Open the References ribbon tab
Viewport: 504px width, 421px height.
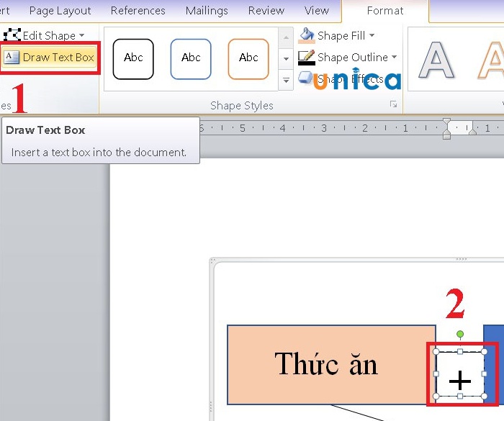point(138,11)
